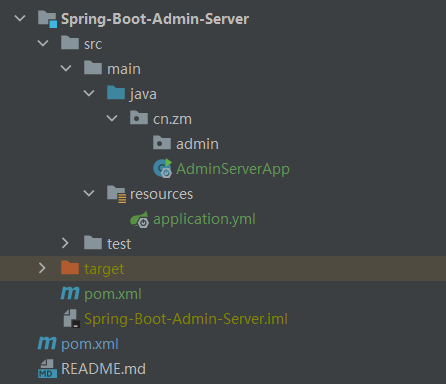This screenshot has height=384, width=446.
Task: Expand the test folder chevron
Action: [65, 243]
